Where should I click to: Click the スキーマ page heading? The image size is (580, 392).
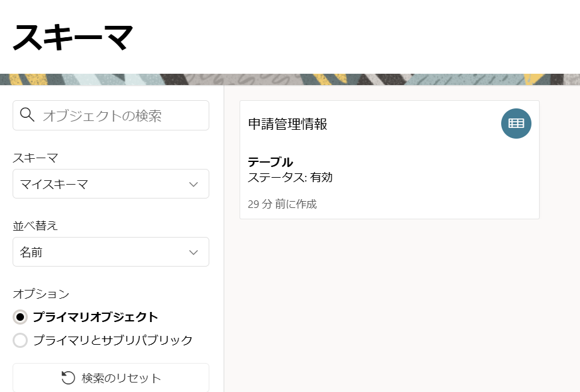point(72,37)
